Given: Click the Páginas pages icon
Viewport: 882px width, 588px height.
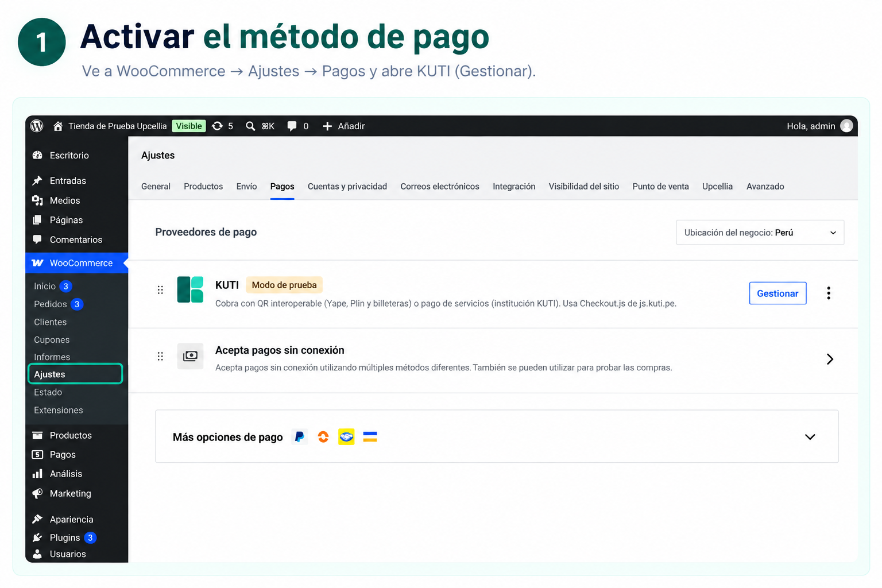Looking at the screenshot, I should 37,220.
